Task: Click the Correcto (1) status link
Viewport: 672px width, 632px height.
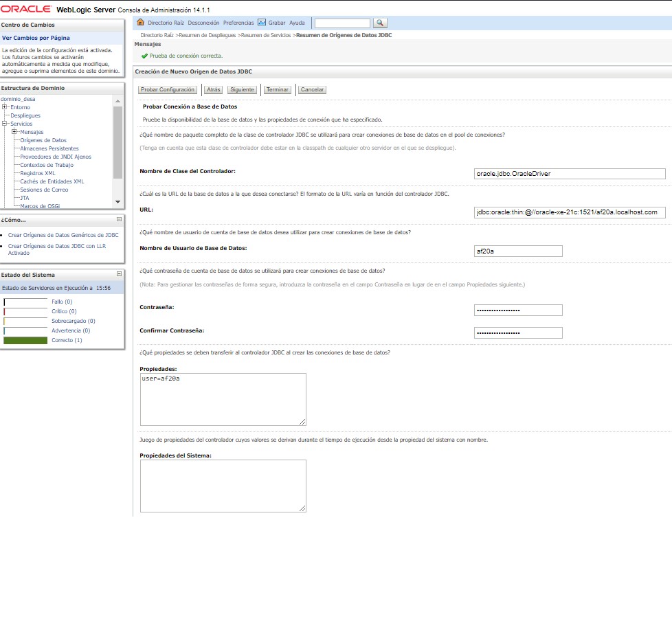Action: (x=67, y=340)
